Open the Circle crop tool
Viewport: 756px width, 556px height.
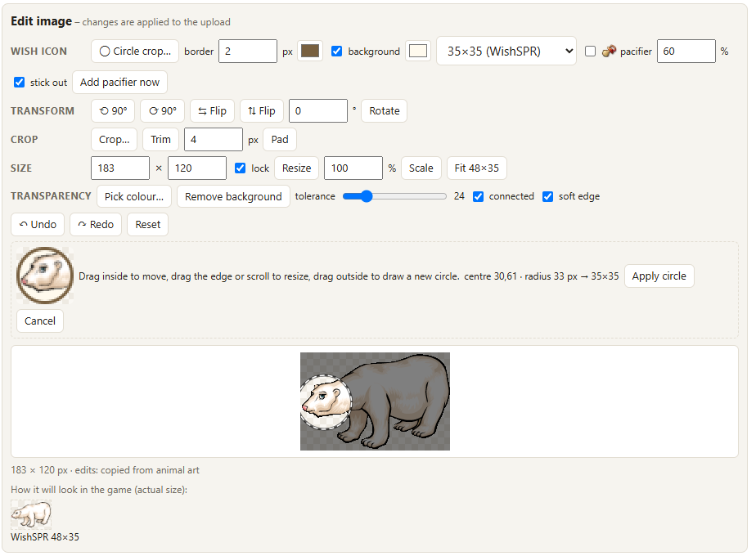pos(135,51)
